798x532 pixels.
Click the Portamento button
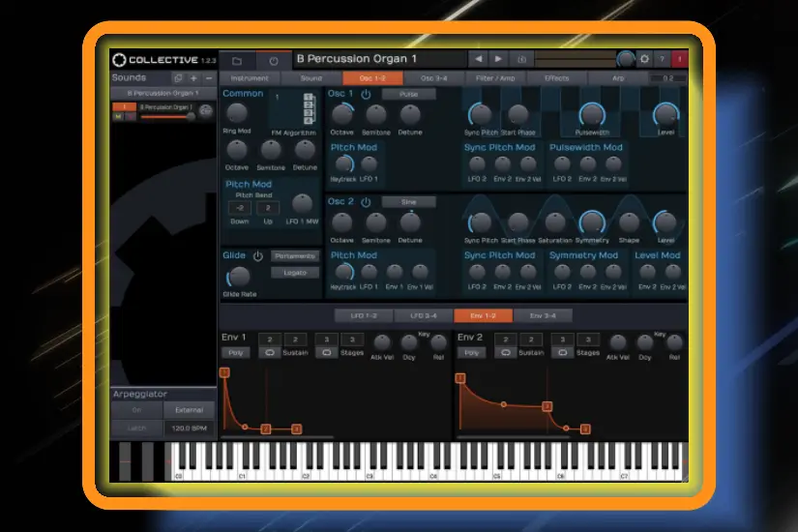(295, 256)
